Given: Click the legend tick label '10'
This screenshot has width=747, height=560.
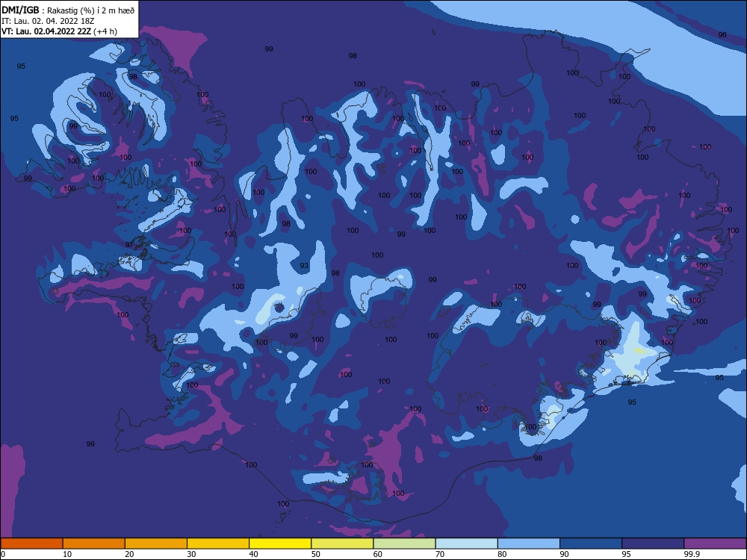Looking at the screenshot, I should click(67, 554).
